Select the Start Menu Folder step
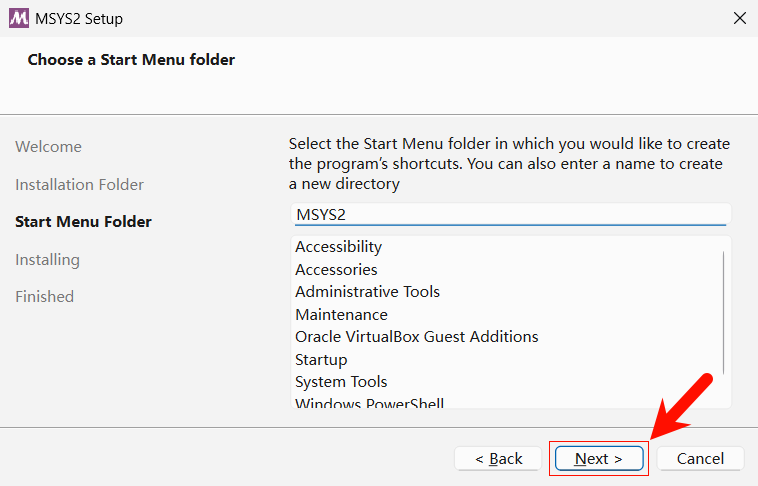758x486 pixels. (x=84, y=222)
